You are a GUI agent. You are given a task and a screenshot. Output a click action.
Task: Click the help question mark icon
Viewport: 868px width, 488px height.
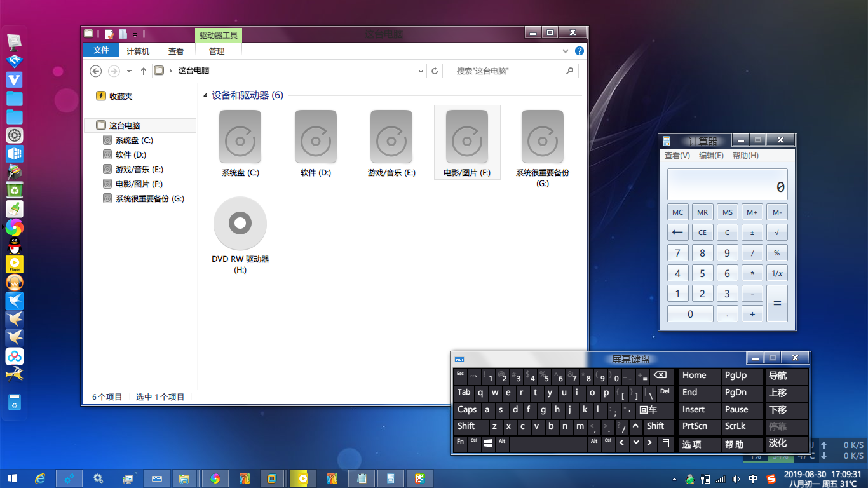pos(580,51)
